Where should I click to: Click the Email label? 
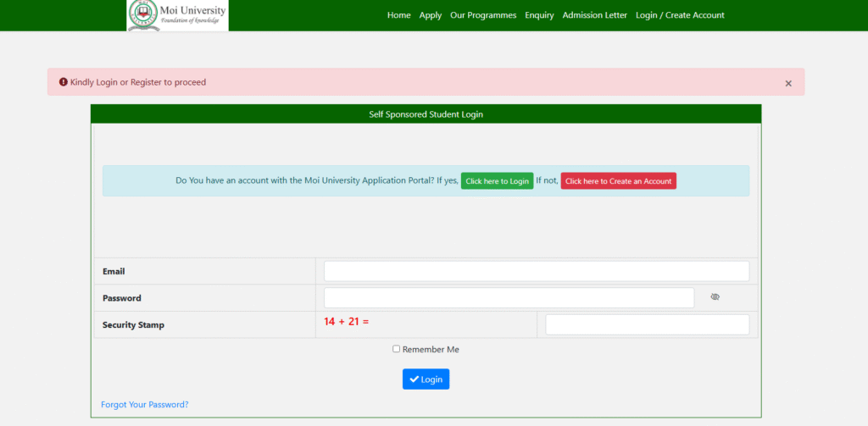114,272
